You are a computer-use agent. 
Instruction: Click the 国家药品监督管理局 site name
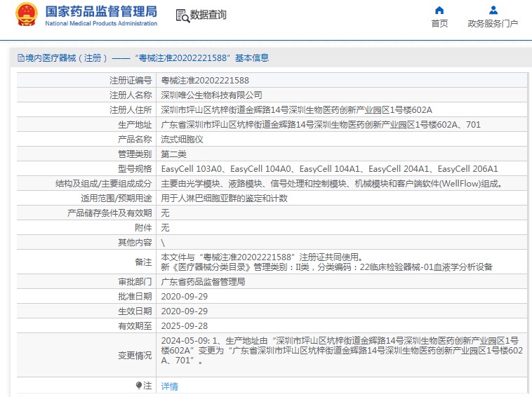point(101,12)
